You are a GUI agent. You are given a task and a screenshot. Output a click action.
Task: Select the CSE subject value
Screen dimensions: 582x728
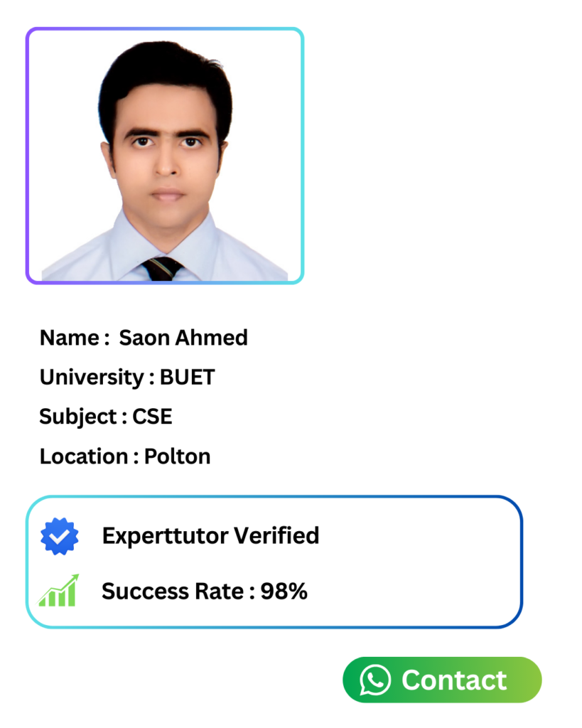pos(152,417)
